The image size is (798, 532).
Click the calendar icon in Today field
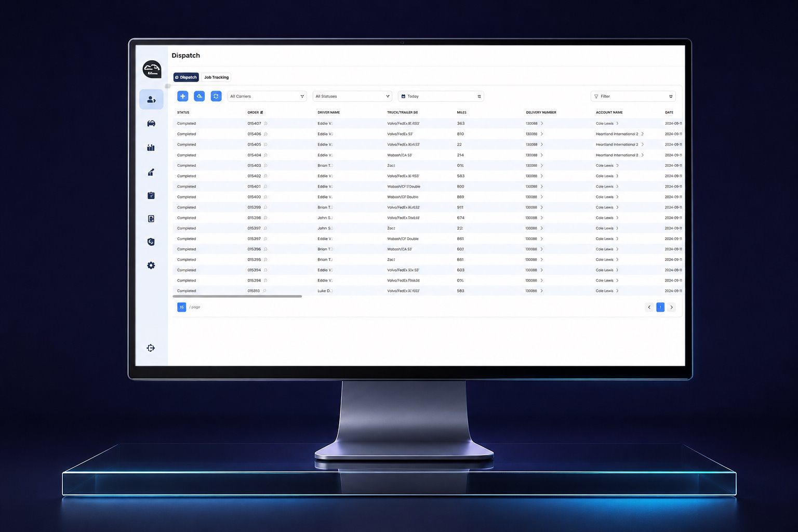403,96
